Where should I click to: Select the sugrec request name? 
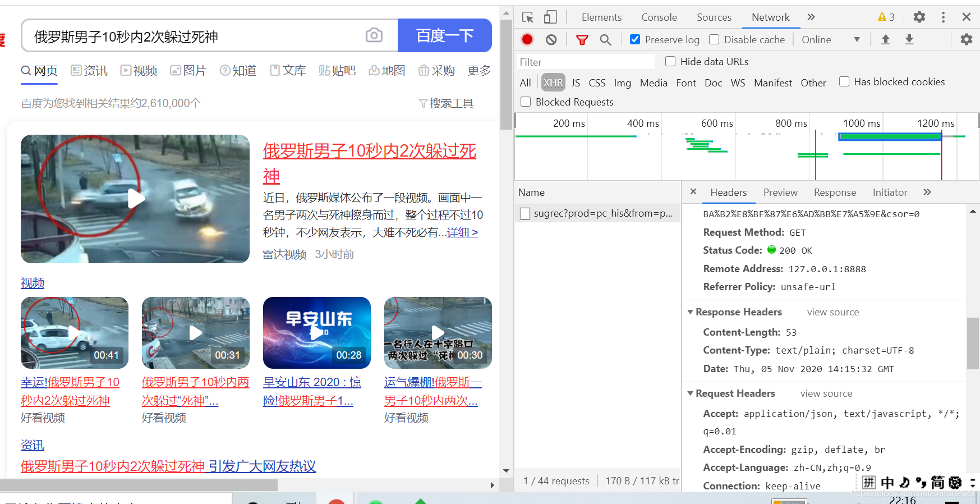point(603,213)
